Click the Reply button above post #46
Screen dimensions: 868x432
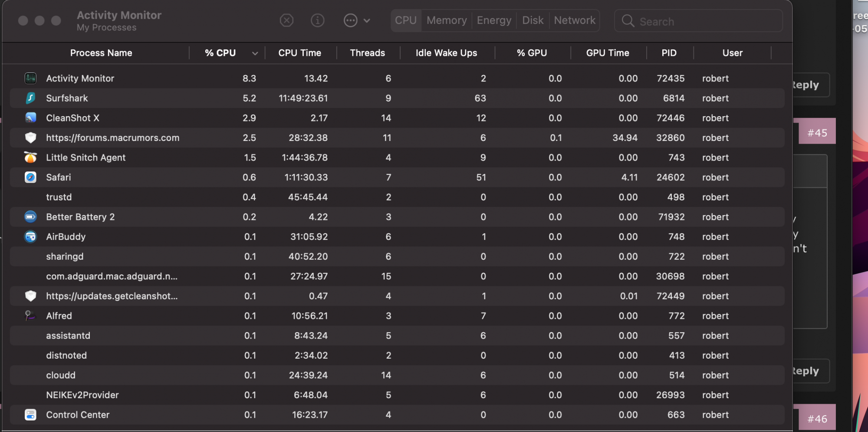point(811,371)
